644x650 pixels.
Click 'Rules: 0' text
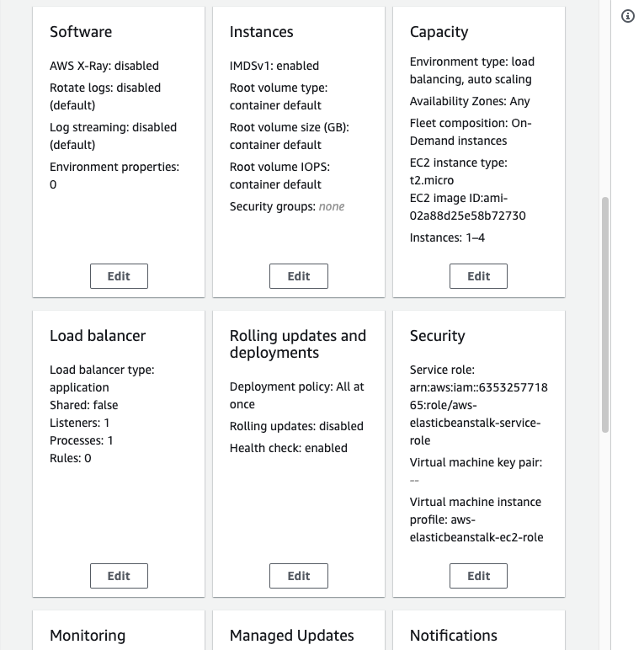pos(71,458)
